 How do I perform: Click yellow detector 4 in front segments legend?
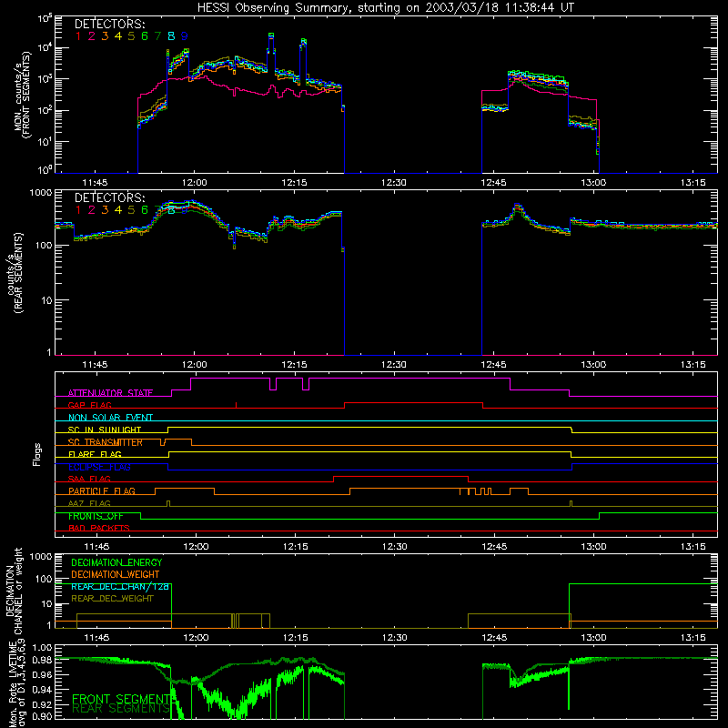[x=118, y=36]
